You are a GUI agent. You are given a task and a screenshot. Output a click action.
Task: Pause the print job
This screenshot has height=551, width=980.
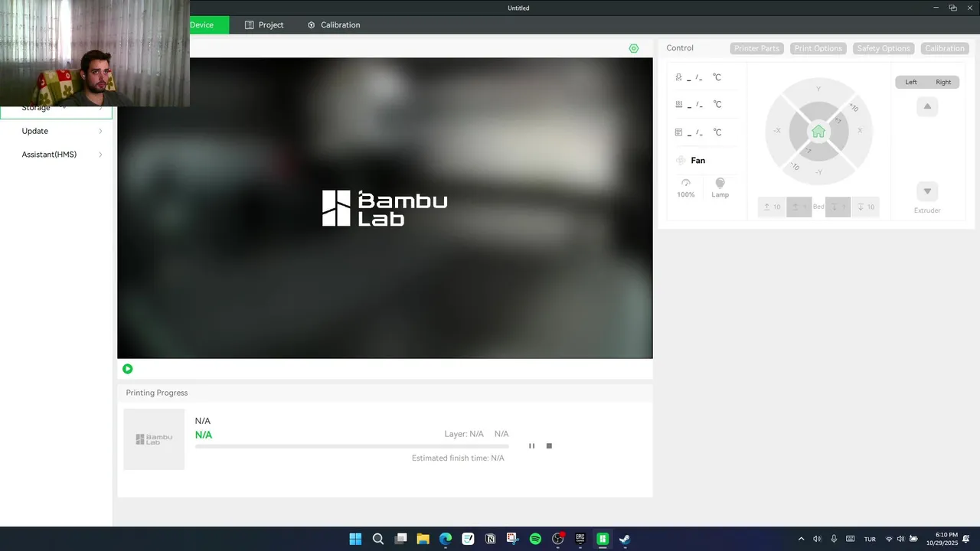[x=531, y=445]
